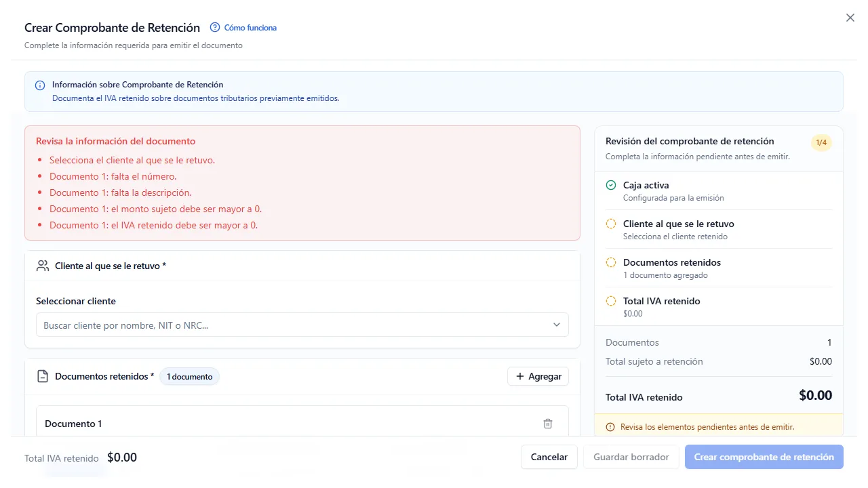Click the pending circle for Documentos retenidos
The width and height of the screenshot is (868, 488).
(x=611, y=262)
